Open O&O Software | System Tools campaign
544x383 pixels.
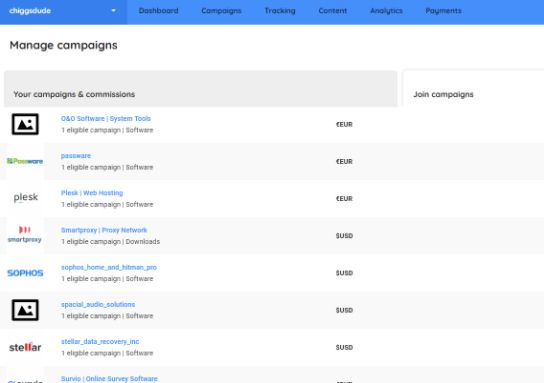(x=106, y=119)
